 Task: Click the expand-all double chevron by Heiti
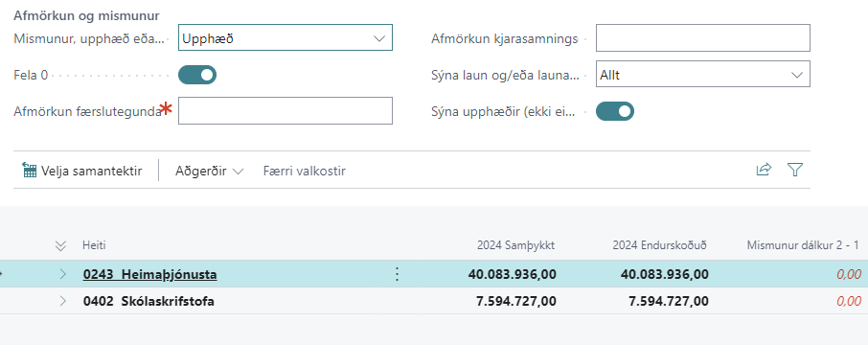coord(61,245)
